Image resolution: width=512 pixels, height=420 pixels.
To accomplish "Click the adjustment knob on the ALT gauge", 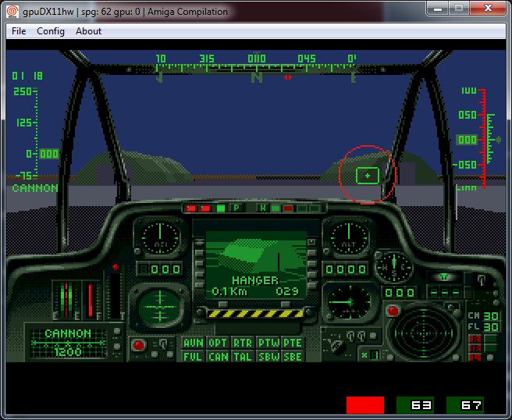I will 325,251.
